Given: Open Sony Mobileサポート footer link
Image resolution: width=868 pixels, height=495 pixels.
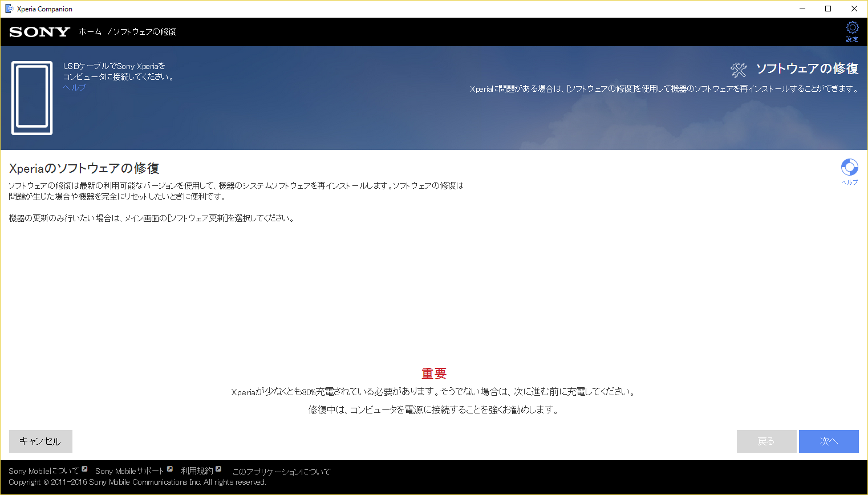Looking at the screenshot, I should point(129,471).
